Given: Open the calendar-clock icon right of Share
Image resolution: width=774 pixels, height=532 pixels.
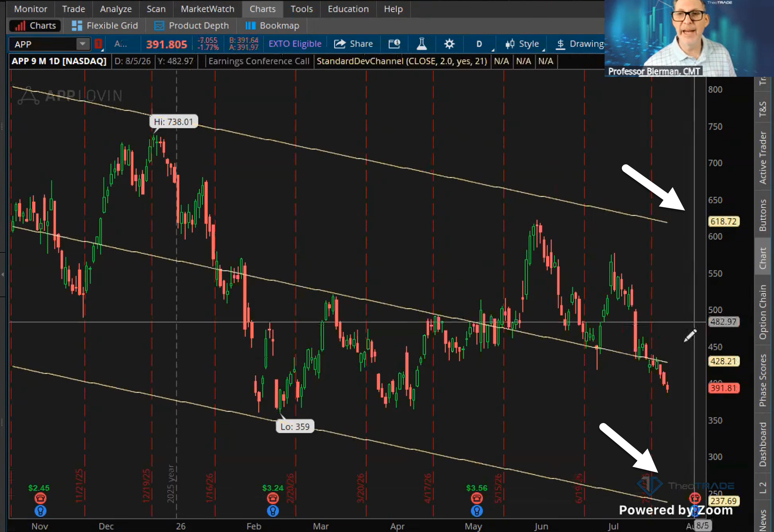Looking at the screenshot, I should (394, 44).
